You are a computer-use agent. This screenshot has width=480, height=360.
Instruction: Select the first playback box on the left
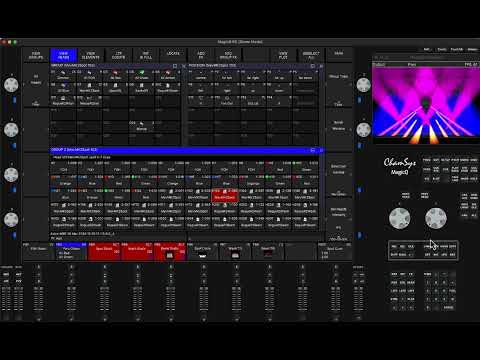pyautogui.click(x=38, y=251)
